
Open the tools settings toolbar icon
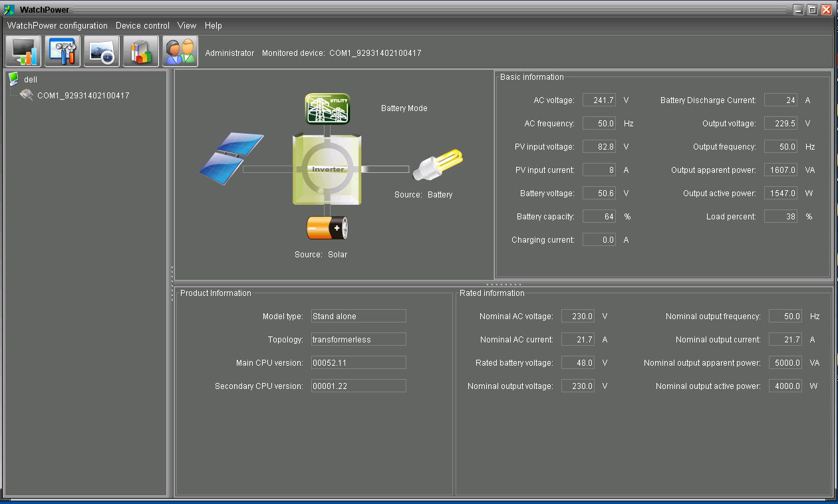click(63, 51)
